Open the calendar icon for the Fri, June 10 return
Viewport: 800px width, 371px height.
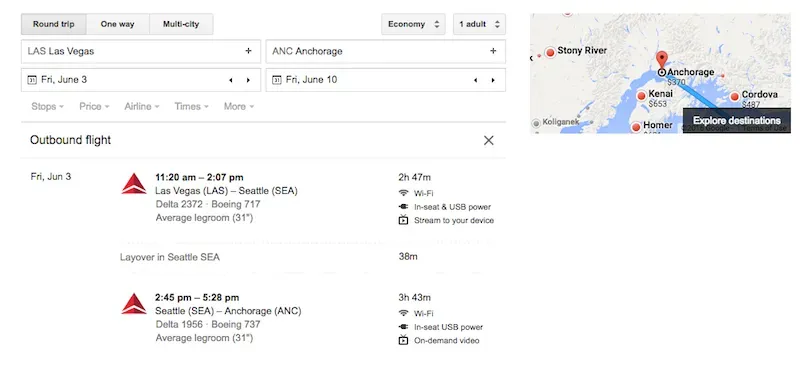click(x=277, y=80)
